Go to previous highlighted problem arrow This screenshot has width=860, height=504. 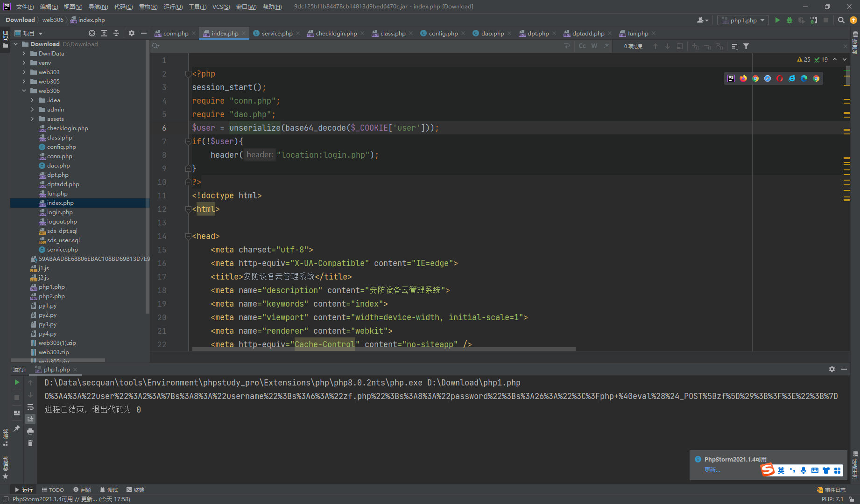point(835,59)
